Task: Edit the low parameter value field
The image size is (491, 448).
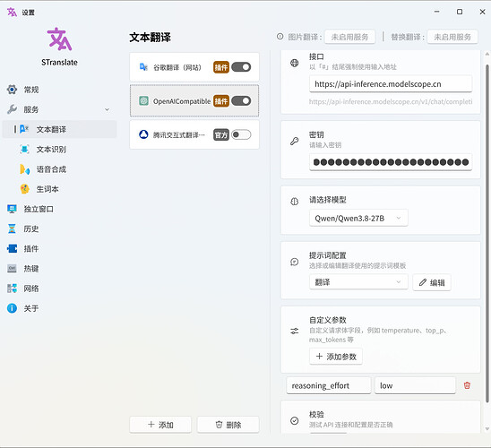Action: coord(415,385)
